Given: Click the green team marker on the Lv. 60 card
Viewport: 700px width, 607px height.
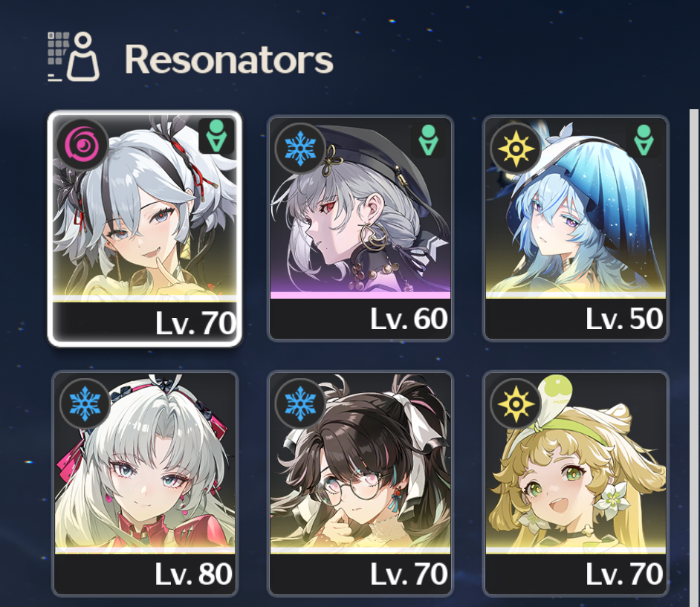Looking at the screenshot, I should (428, 140).
